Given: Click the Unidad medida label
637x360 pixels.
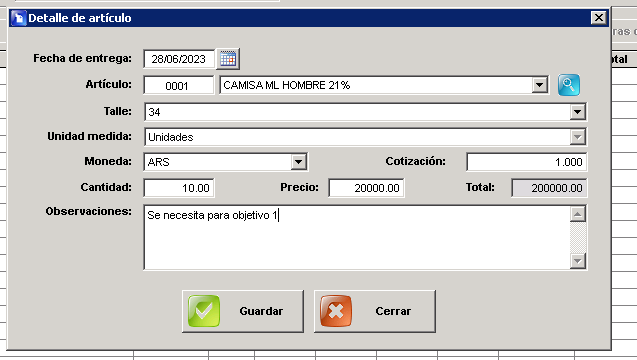Looking at the screenshot, I should [89, 136].
